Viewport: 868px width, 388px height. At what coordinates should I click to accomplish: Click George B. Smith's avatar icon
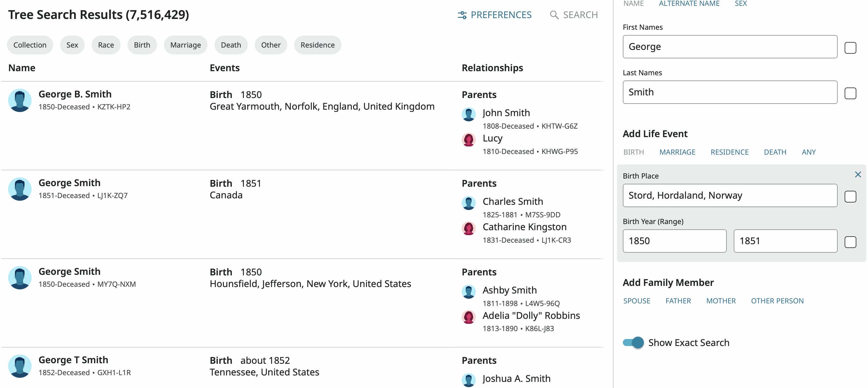click(x=20, y=100)
